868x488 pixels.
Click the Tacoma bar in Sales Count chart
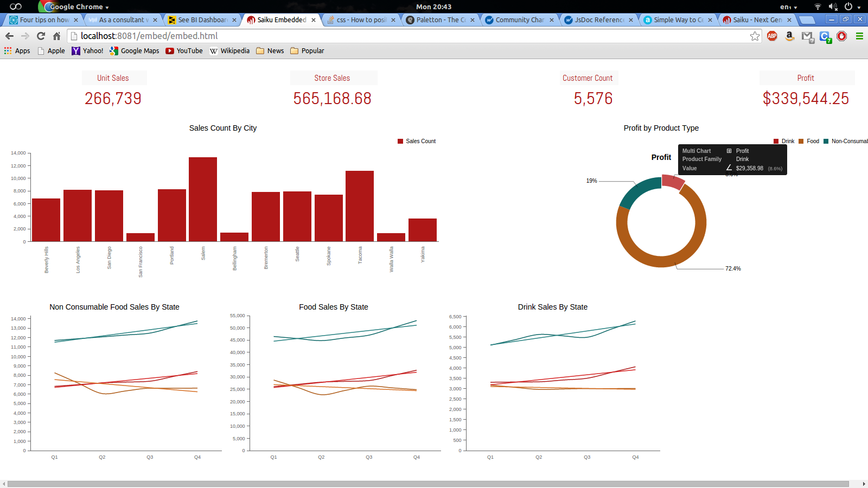tap(360, 206)
